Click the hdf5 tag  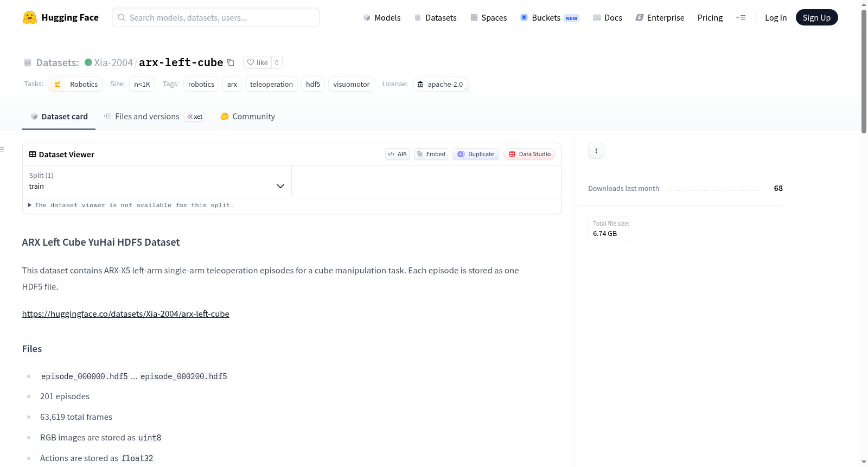tap(313, 84)
